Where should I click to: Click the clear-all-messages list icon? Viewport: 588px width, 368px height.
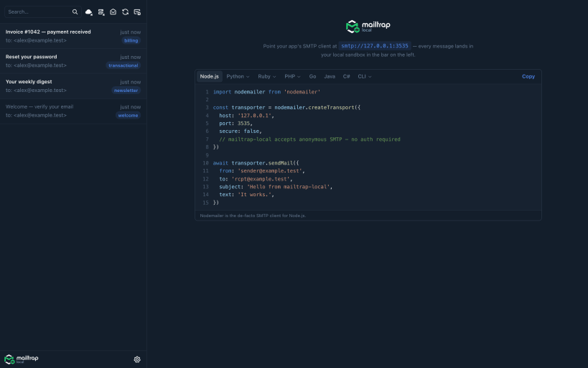point(101,12)
